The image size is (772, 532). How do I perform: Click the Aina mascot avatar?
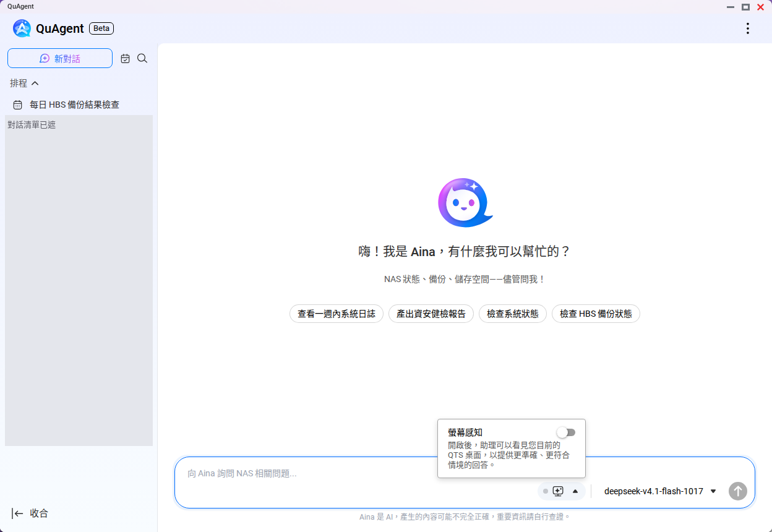click(465, 202)
